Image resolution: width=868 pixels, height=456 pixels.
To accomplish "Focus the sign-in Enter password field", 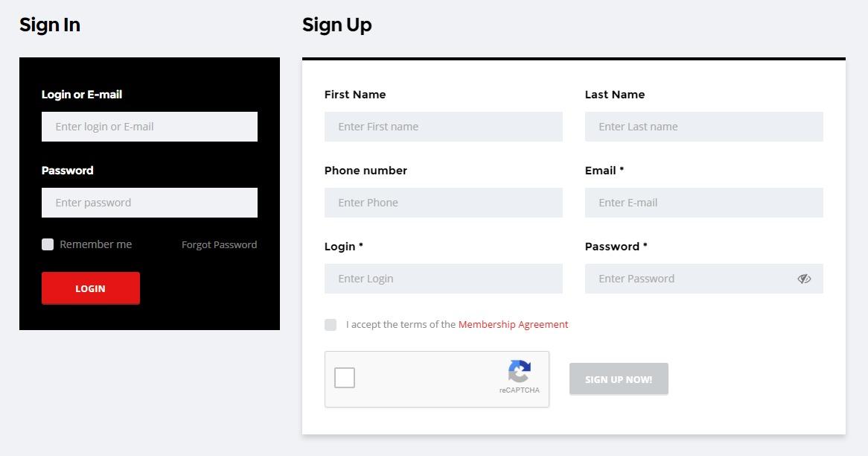I will coord(150,202).
